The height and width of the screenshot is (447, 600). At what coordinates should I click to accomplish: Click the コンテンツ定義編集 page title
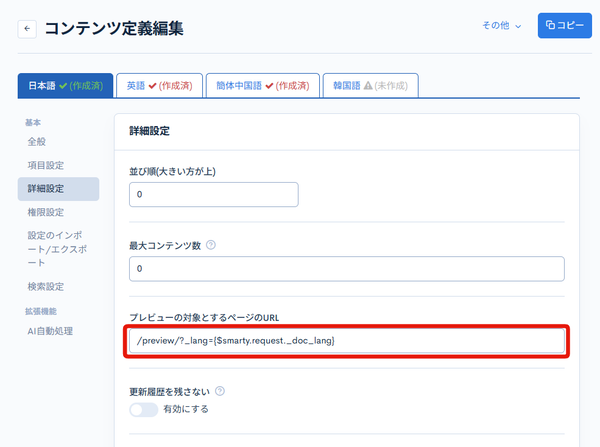pos(114,29)
